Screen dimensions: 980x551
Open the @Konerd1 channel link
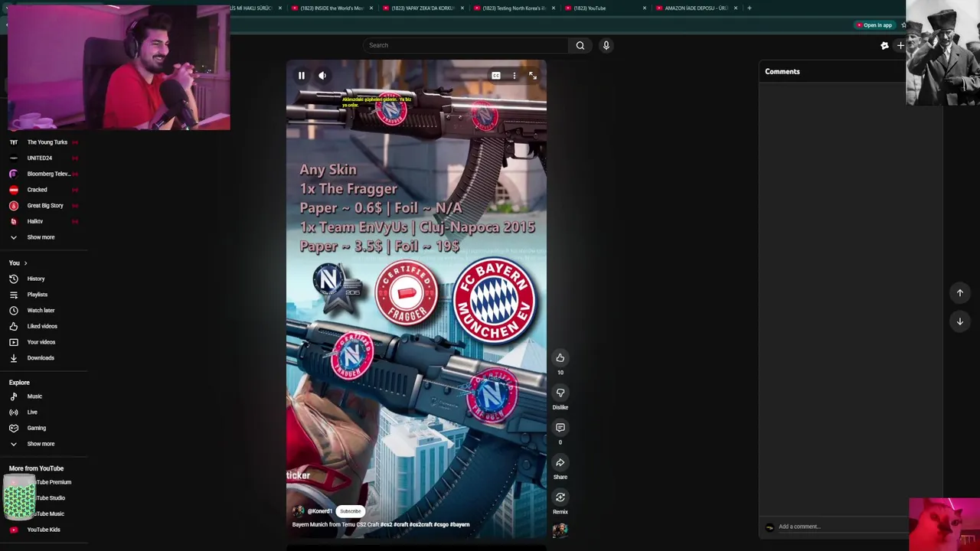pyautogui.click(x=320, y=511)
